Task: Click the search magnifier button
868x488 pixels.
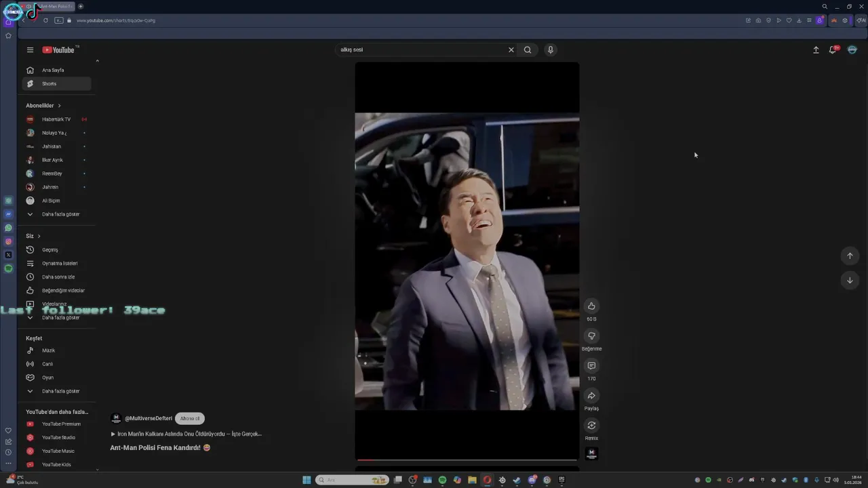Action: (x=528, y=49)
